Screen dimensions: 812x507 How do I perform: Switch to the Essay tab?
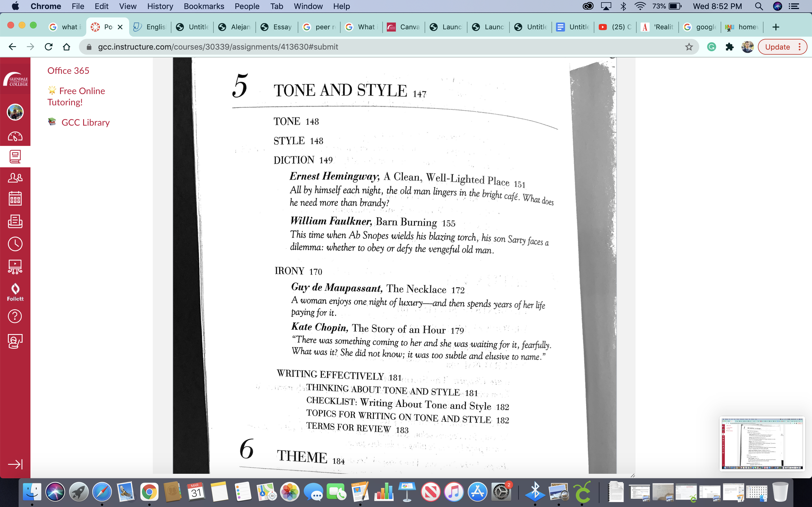tap(277, 27)
